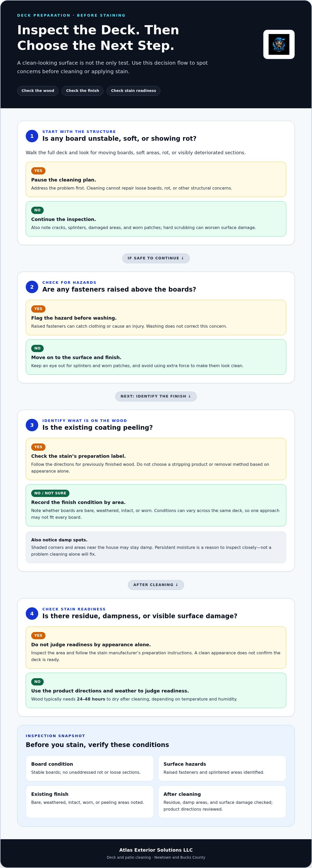The height and width of the screenshot is (868, 312).
Task: Open the Check stain readiness pill
Action: 134,91
